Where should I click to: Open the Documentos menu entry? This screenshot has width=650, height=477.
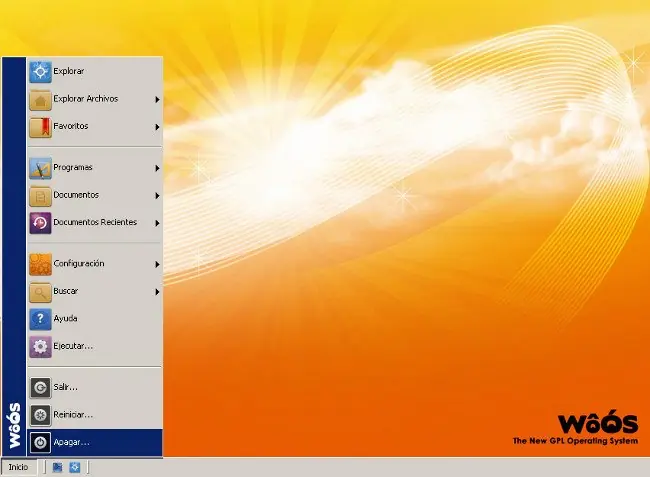point(76,195)
